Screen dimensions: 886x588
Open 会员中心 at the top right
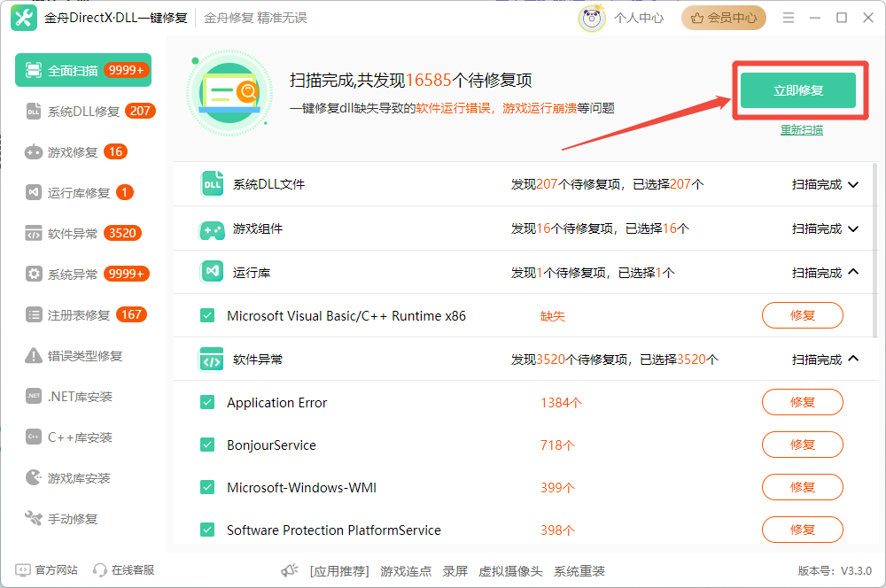(x=723, y=17)
